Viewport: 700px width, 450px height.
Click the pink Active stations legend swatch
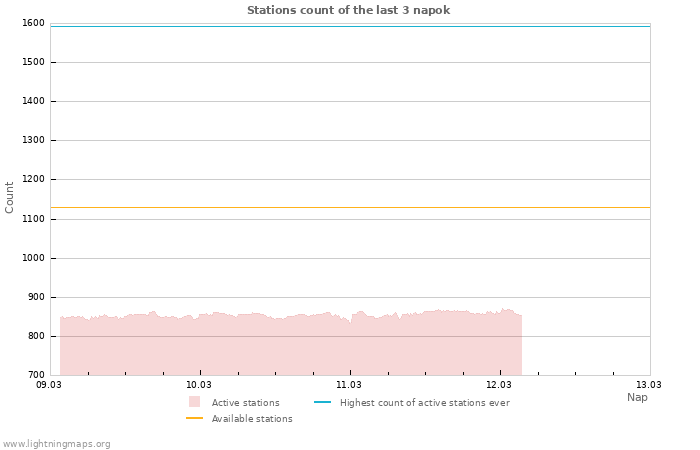[194, 402]
